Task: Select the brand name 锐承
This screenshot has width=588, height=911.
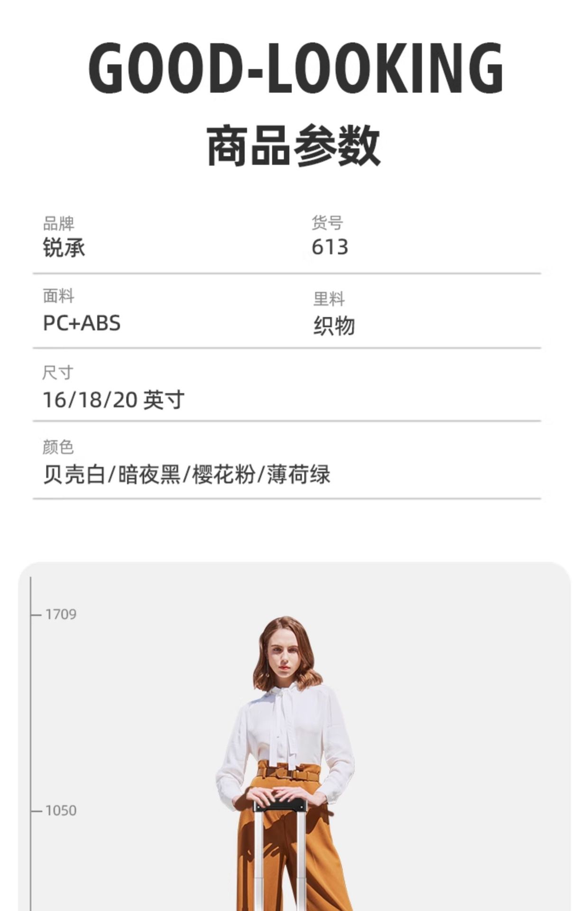Action: 64,247
